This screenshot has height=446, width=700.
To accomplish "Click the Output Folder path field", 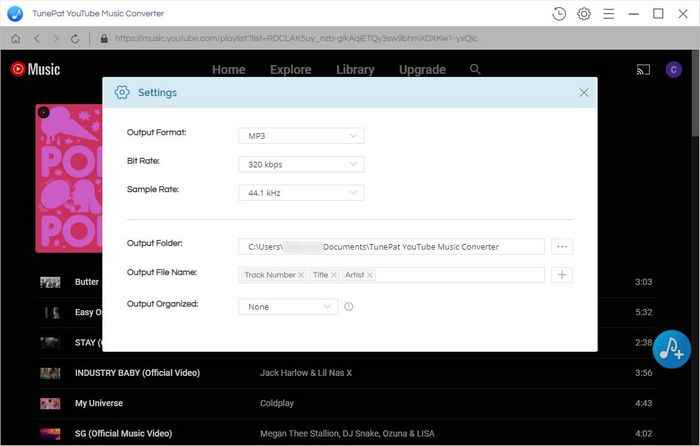I will click(x=391, y=246).
